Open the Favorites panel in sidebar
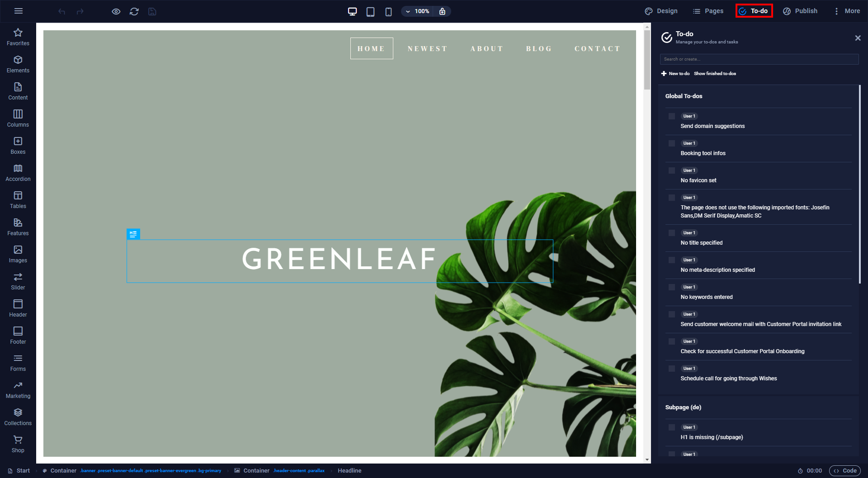The width and height of the screenshot is (868, 478). point(18,37)
